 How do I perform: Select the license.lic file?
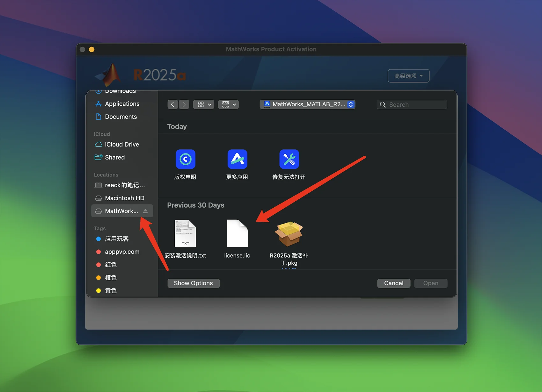(x=237, y=233)
